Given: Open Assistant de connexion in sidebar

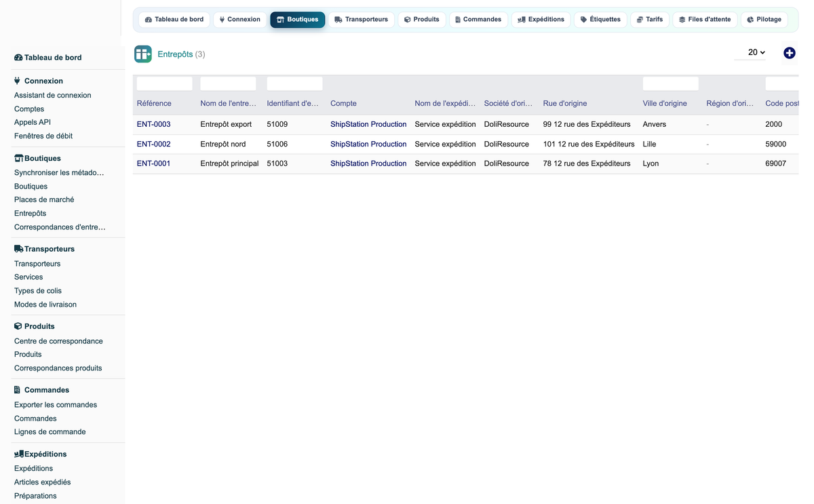Looking at the screenshot, I should tap(53, 96).
